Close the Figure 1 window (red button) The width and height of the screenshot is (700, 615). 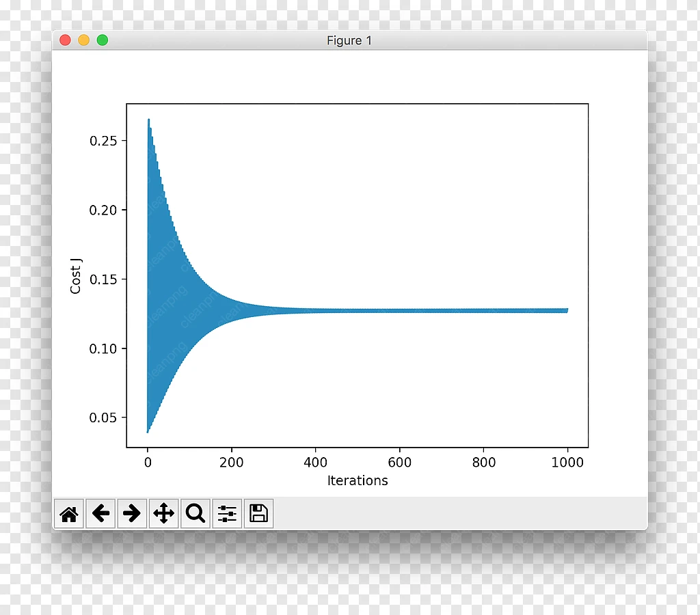65,40
